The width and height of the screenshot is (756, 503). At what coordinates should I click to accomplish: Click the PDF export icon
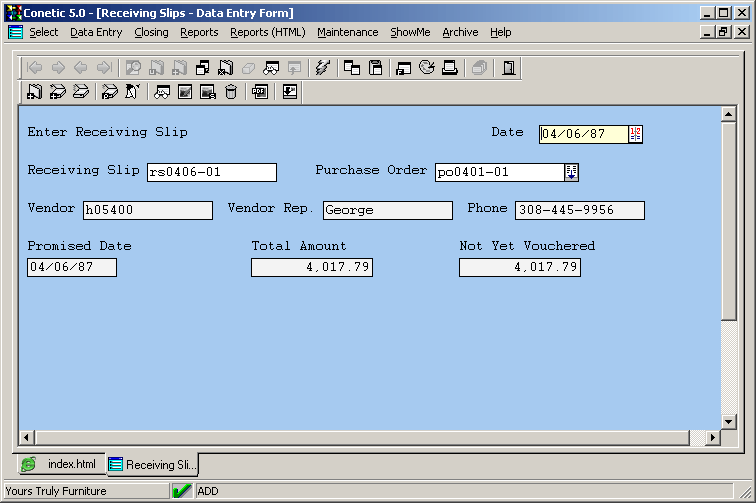pos(260,92)
